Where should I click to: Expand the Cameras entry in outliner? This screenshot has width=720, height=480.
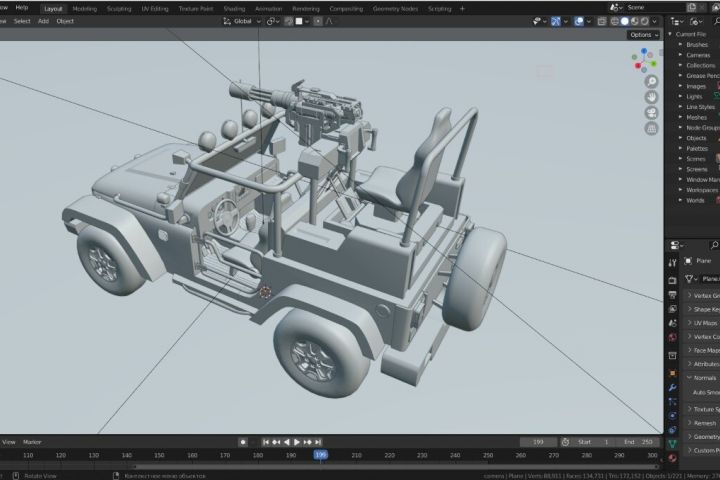[x=681, y=55]
